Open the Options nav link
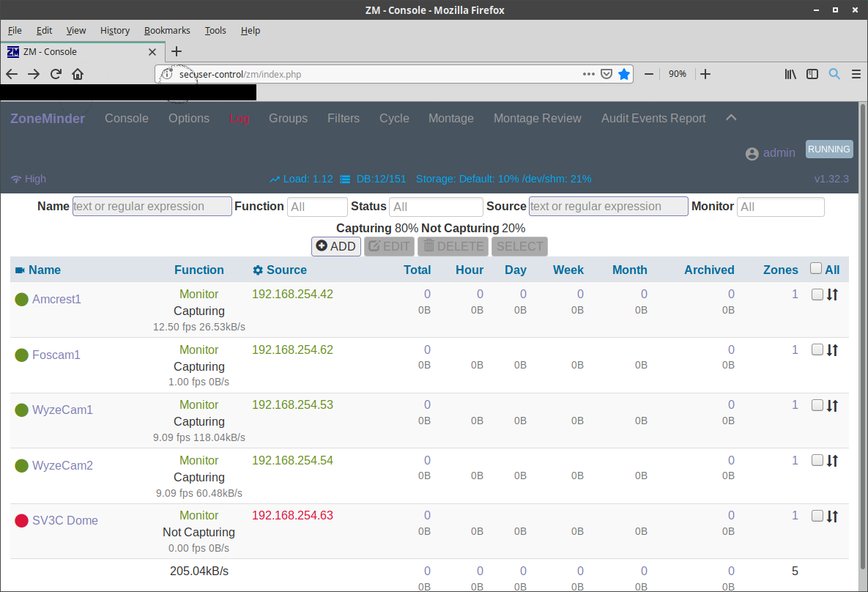The width and height of the screenshot is (868, 592). tap(189, 119)
